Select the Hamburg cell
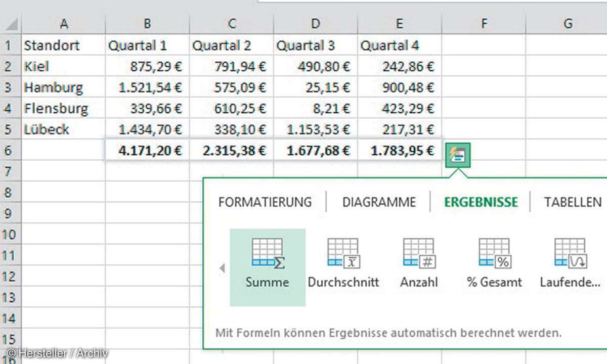 (x=63, y=87)
